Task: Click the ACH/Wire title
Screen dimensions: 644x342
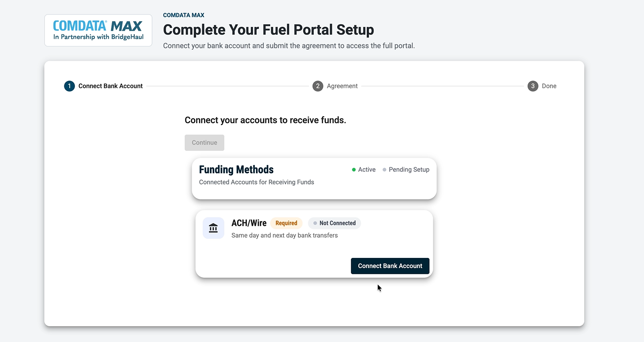Action: click(249, 223)
